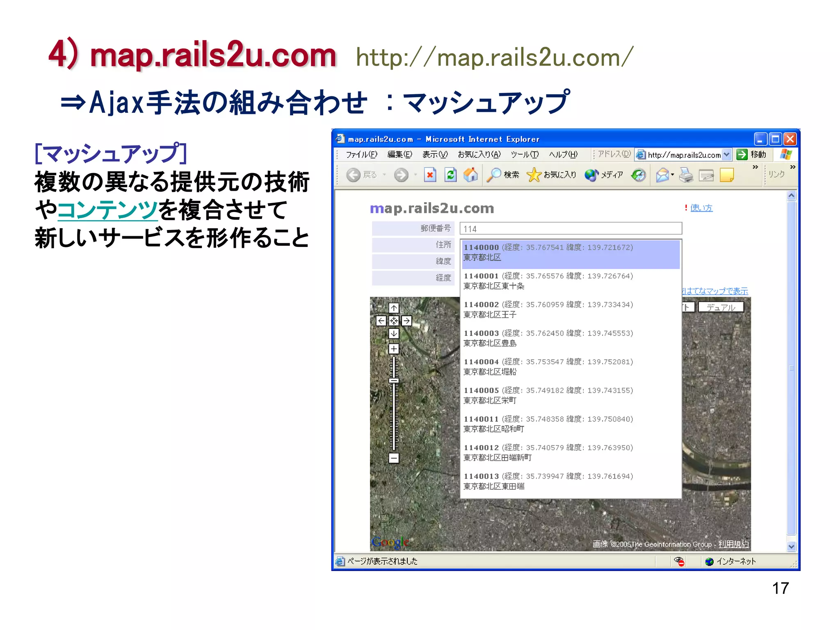Click the IE Back arrow icon

point(353,175)
